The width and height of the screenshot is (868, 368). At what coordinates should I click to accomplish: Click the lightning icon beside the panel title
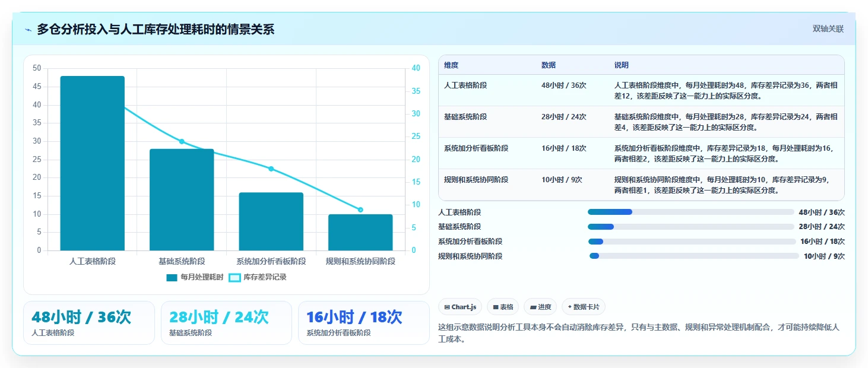pyautogui.click(x=28, y=30)
